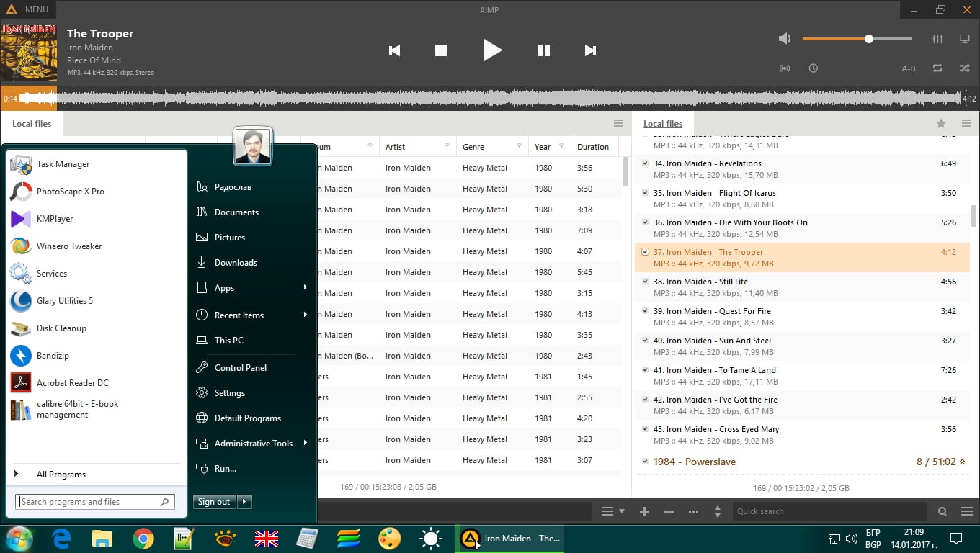Open the miscellaneous three-dots menu
The height and width of the screenshot is (553, 980).
point(693,511)
